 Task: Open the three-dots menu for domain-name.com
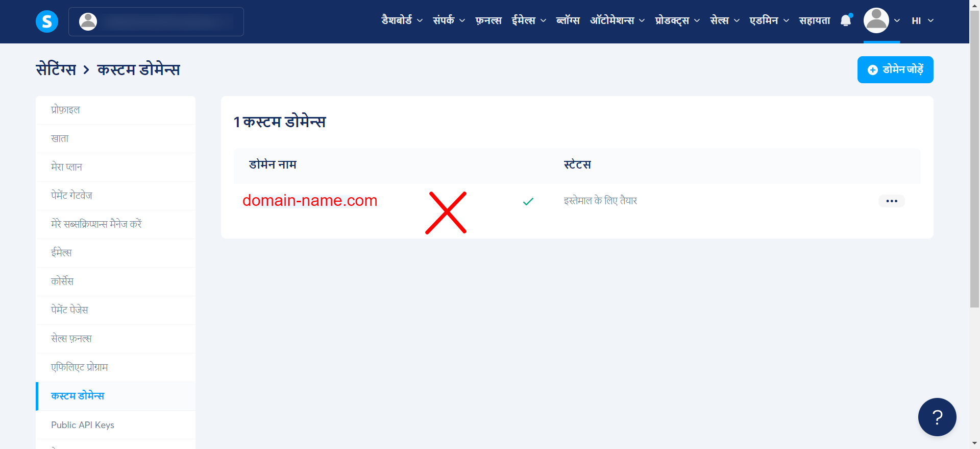click(892, 201)
